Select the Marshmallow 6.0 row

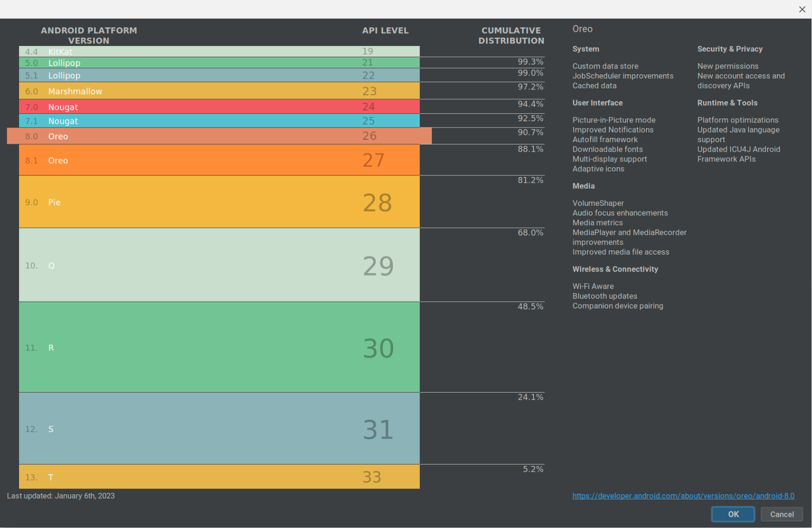coord(219,91)
